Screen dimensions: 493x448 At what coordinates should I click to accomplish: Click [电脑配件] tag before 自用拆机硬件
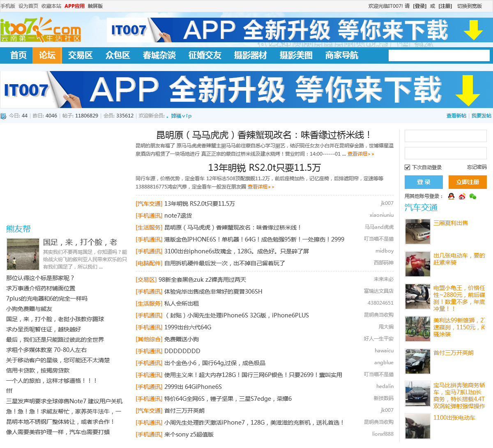(x=149, y=263)
